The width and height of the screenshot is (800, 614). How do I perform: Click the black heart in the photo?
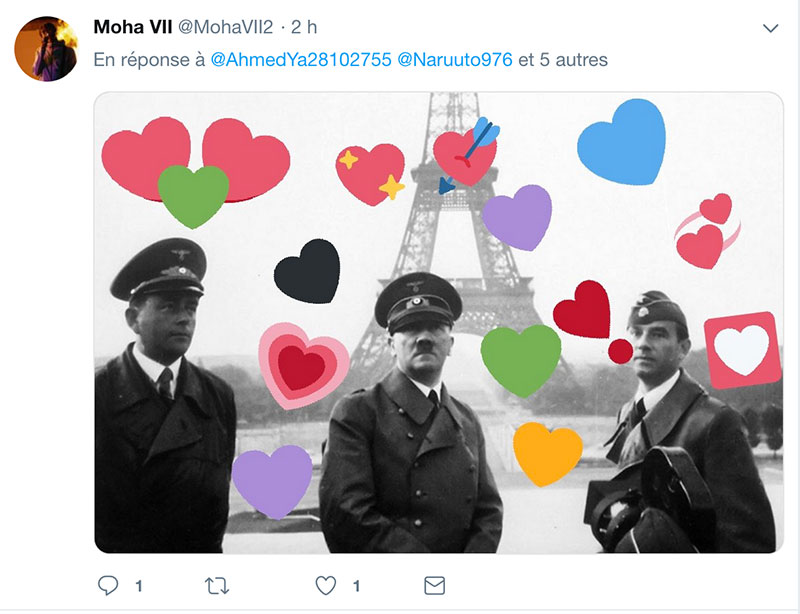coord(308,272)
